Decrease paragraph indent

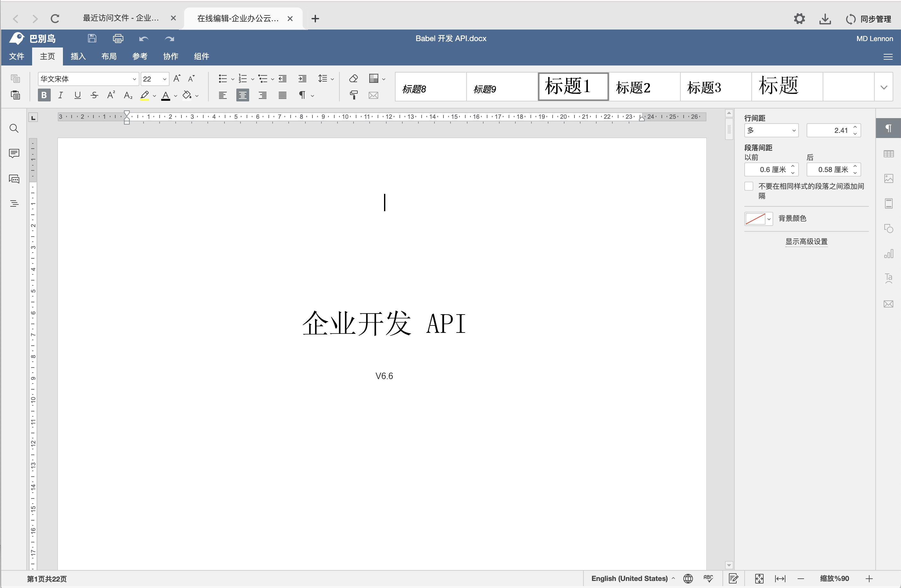click(x=283, y=79)
